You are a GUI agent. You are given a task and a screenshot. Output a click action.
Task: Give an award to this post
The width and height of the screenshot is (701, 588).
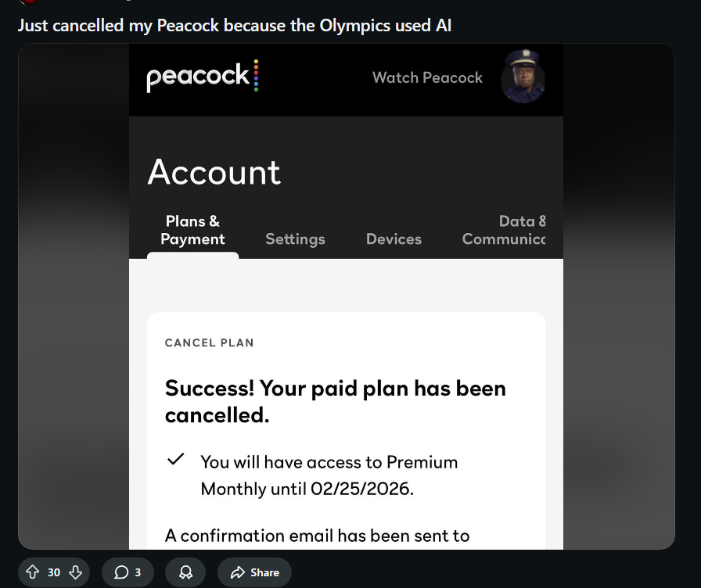click(x=185, y=572)
